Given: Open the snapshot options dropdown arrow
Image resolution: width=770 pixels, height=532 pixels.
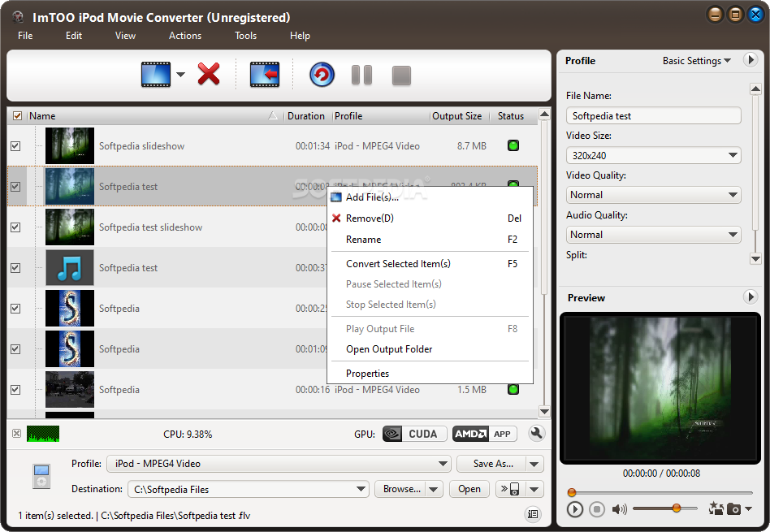Looking at the screenshot, I should (x=748, y=508).
